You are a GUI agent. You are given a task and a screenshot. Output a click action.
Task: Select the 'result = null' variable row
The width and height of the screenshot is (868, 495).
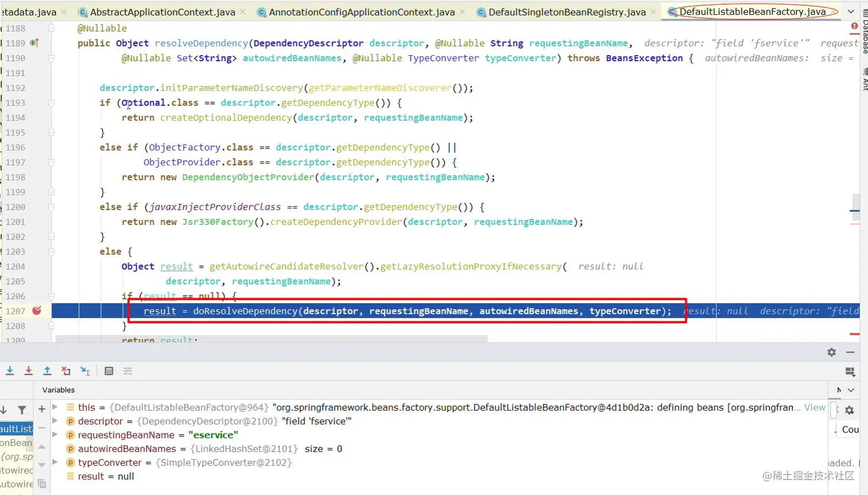(439, 476)
